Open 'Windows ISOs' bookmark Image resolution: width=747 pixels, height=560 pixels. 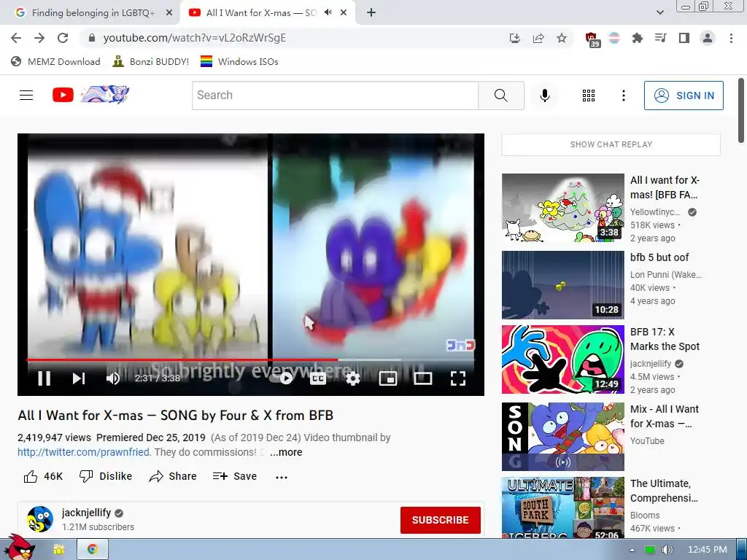(239, 61)
